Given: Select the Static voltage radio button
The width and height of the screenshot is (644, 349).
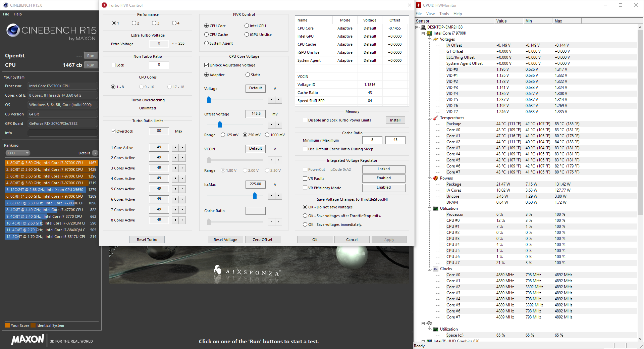Looking at the screenshot, I should coord(248,75).
